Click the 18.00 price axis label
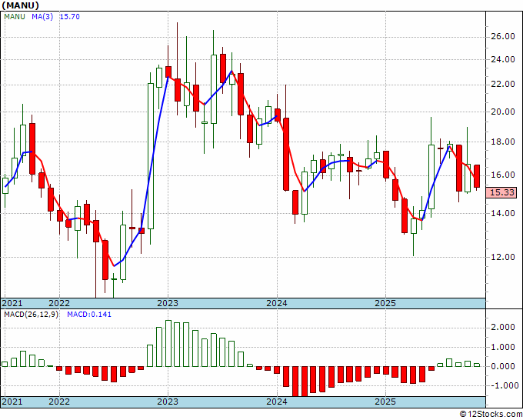The height and width of the screenshot is (420, 523). 503,142
